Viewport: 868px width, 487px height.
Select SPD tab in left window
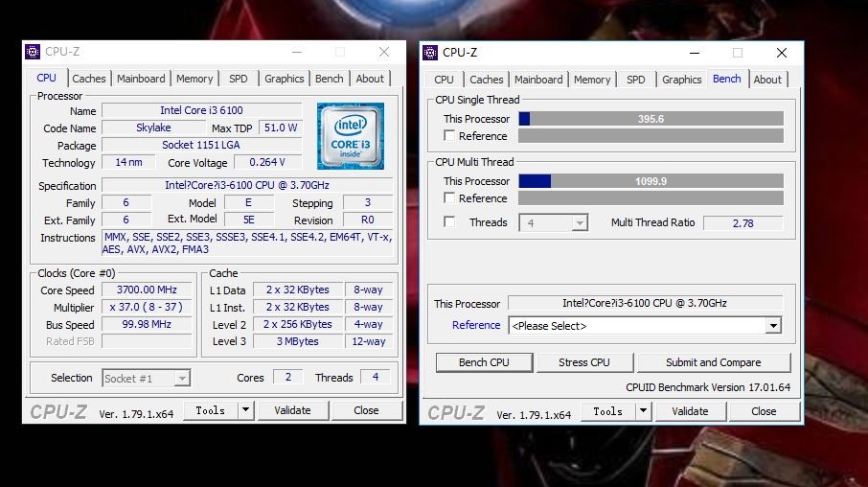238,79
